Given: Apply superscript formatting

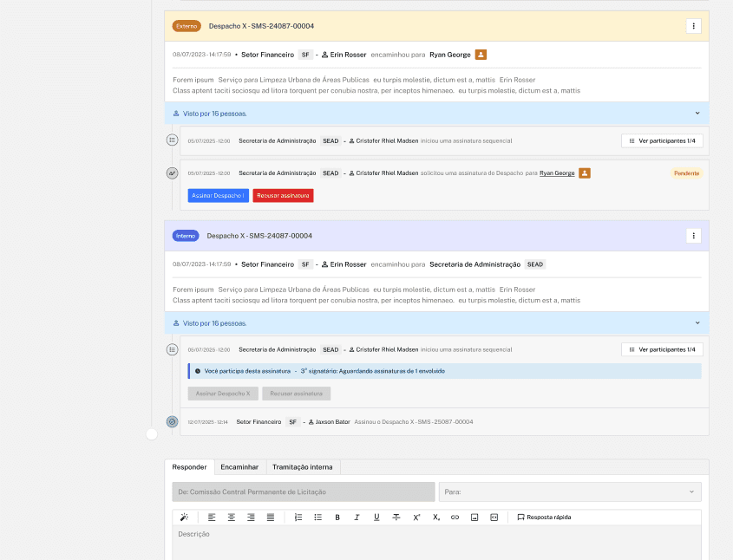Looking at the screenshot, I should click(x=416, y=517).
